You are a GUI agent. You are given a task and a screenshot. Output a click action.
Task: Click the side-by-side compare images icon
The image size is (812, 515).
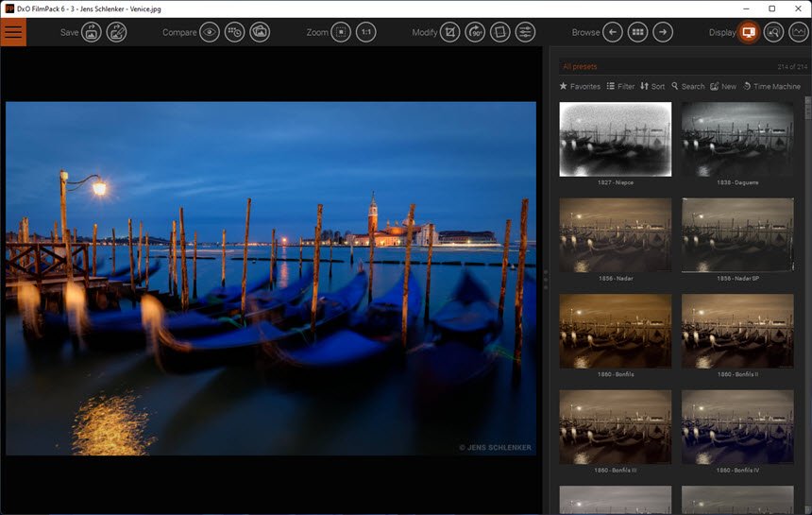point(260,32)
